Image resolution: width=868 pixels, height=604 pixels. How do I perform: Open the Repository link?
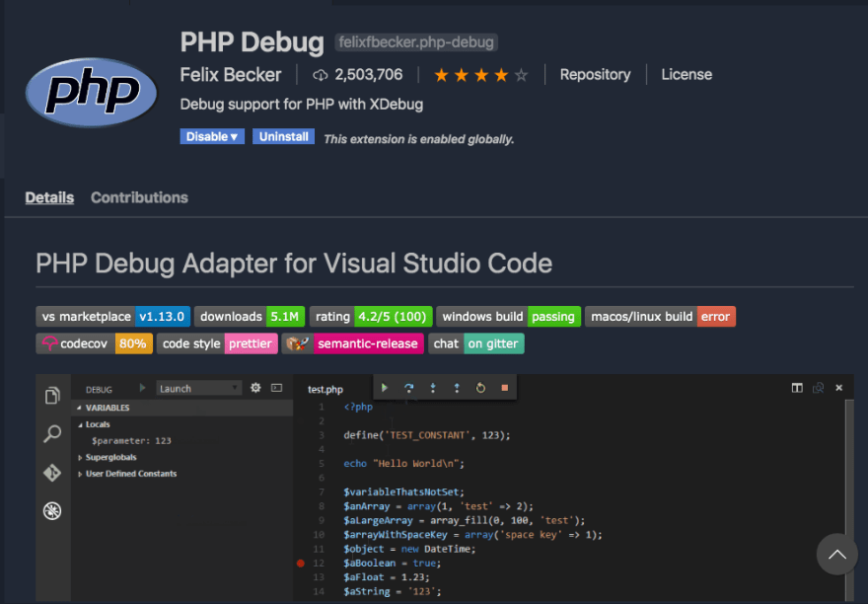tap(595, 75)
